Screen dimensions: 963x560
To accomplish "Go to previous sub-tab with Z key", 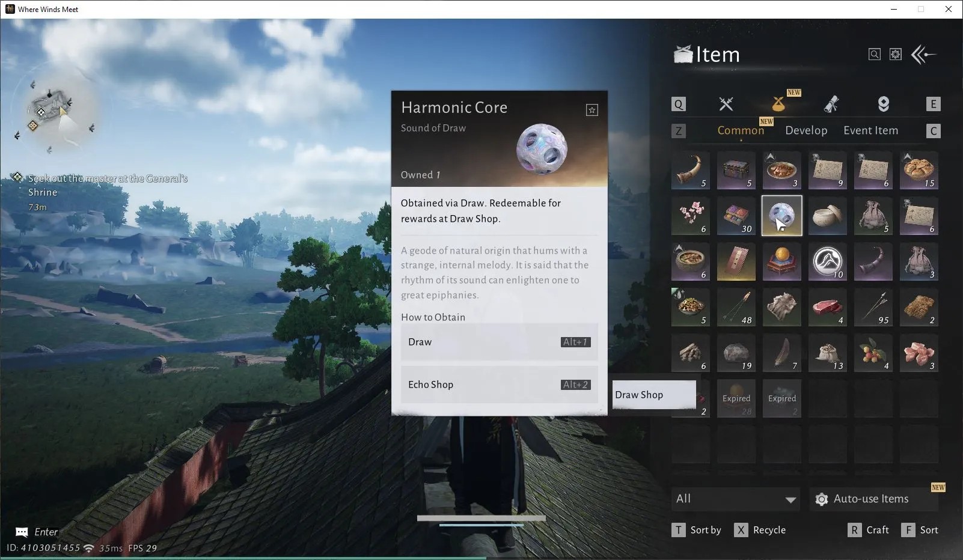I will (x=679, y=131).
